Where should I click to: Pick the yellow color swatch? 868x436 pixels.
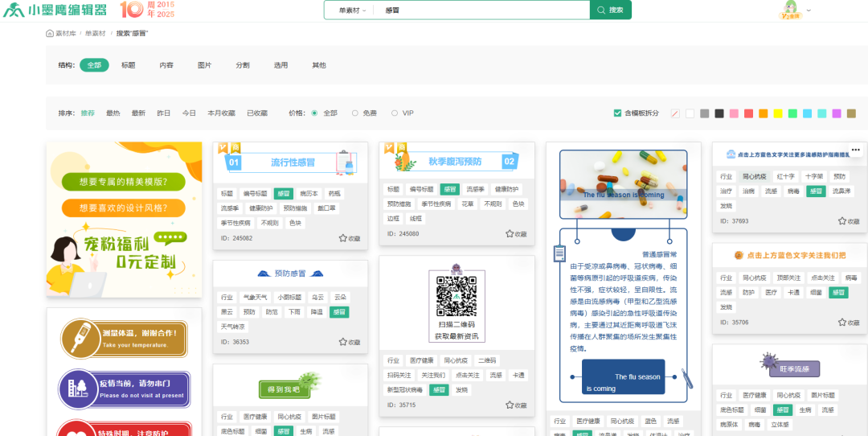pyautogui.click(x=778, y=113)
